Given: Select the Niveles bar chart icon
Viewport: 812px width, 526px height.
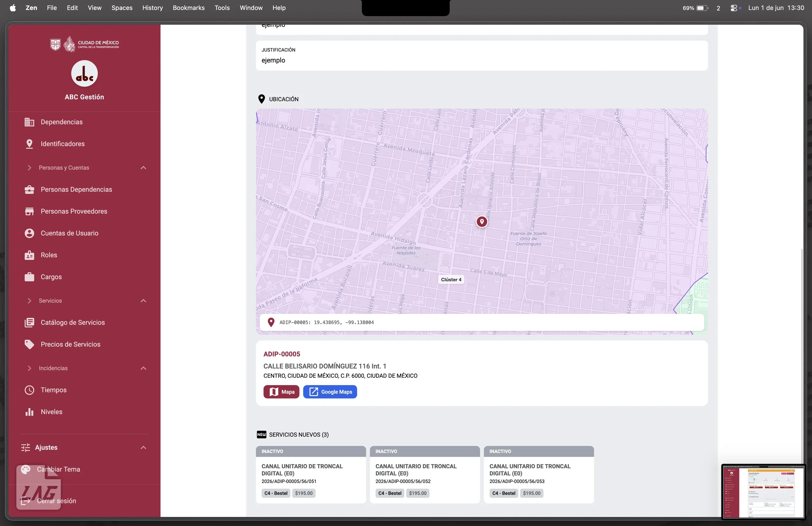Looking at the screenshot, I should coord(29,412).
